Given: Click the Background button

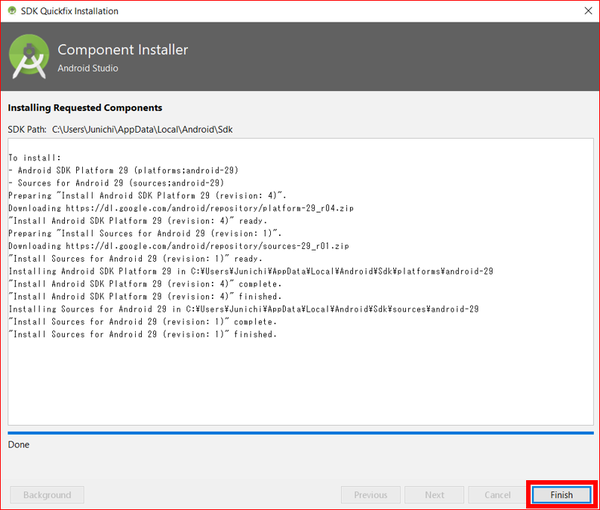Looking at the screenshot, I should 47,495.
